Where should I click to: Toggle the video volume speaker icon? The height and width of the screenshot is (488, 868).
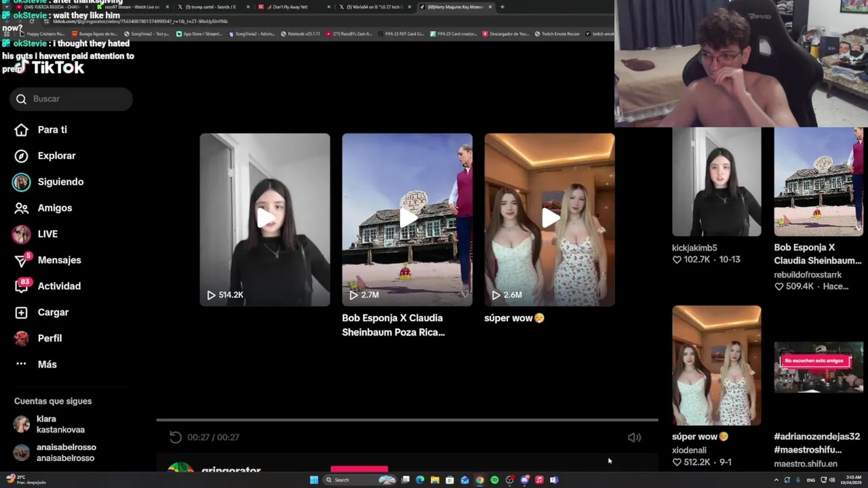click(634, 437)
